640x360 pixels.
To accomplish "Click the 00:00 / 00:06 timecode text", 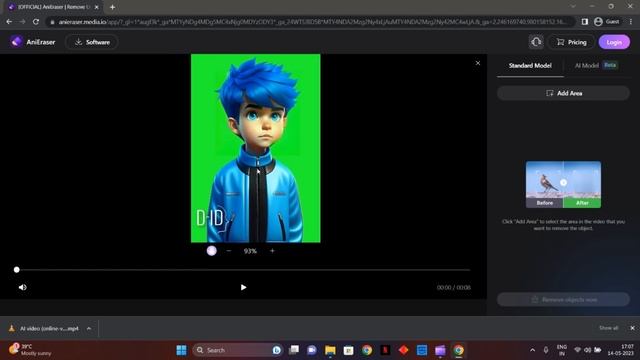I will click(453, 287).
